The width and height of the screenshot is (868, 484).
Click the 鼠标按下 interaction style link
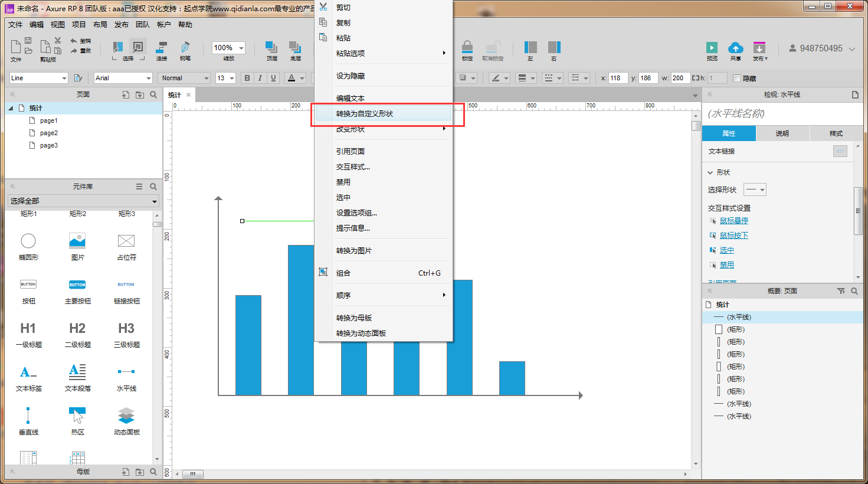(733, 236)
